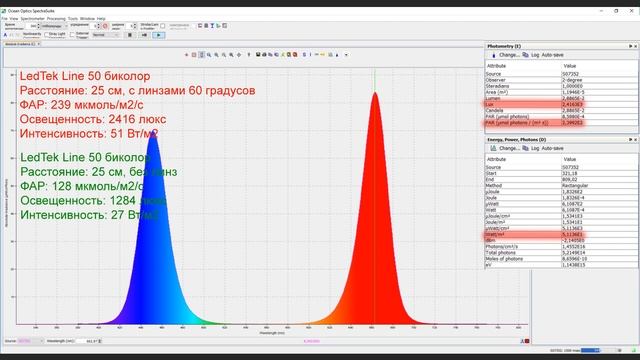The width and height of the screenshot is (640, 360).
Task: Click the chart icon in Energy, Power, Photons panel
Action: 493,148
